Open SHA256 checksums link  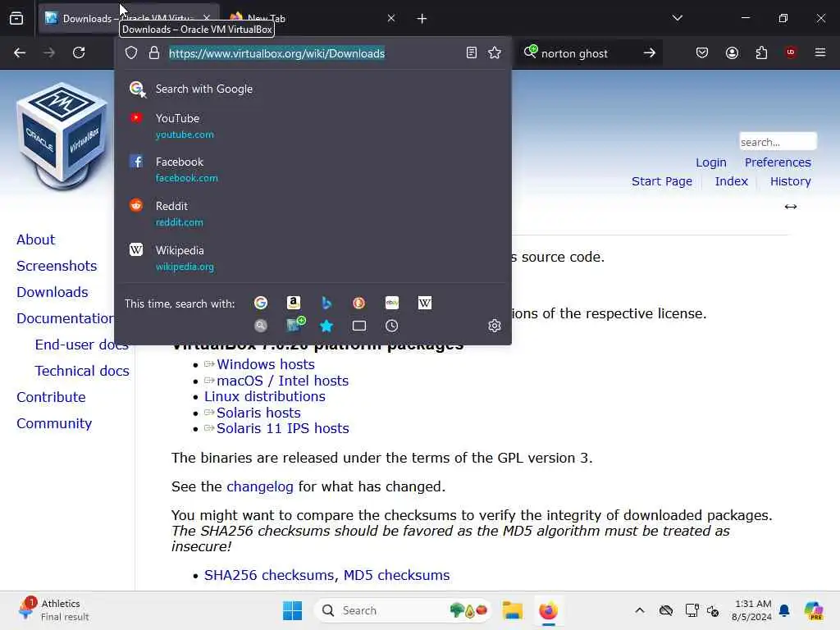point(271,575)
